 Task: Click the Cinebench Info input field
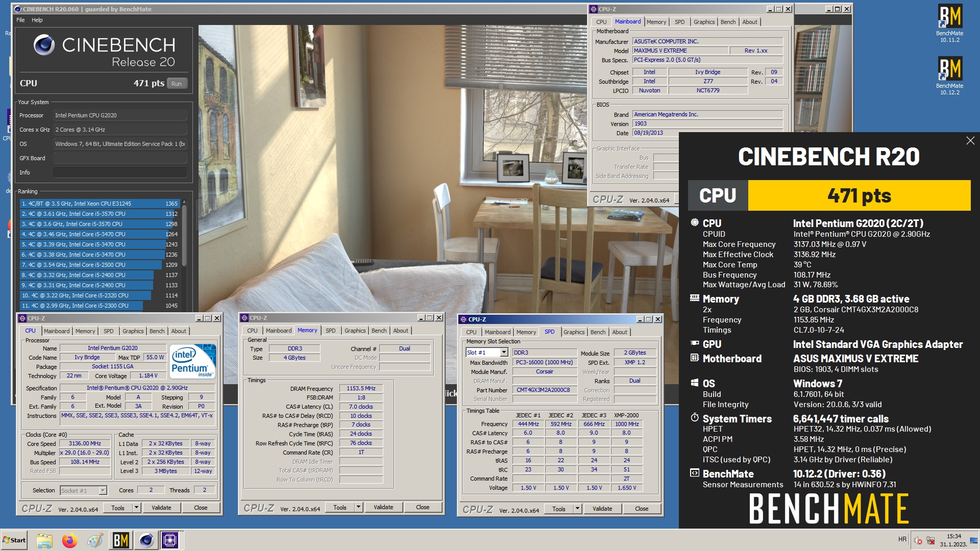point(120,172)
